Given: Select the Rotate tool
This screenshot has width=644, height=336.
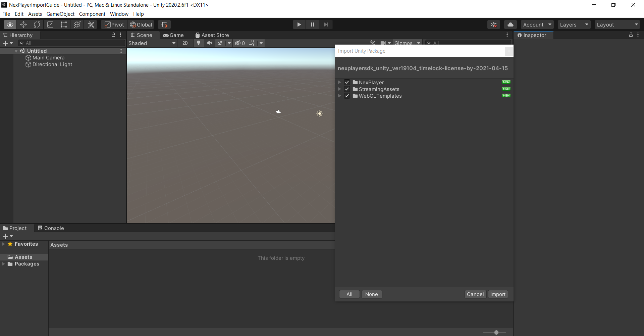Looking at the screenshot, I should coord(37,25).
